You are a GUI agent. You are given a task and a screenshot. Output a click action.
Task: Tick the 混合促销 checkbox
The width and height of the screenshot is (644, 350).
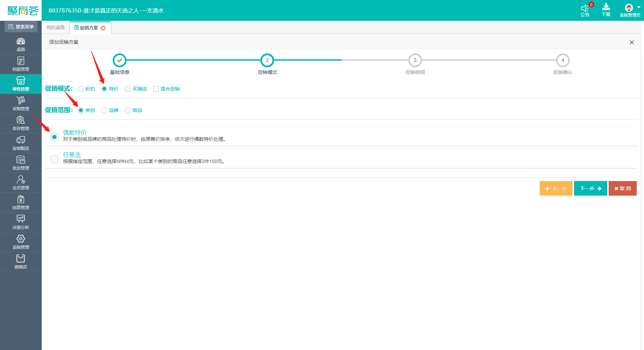coord(156,89)
